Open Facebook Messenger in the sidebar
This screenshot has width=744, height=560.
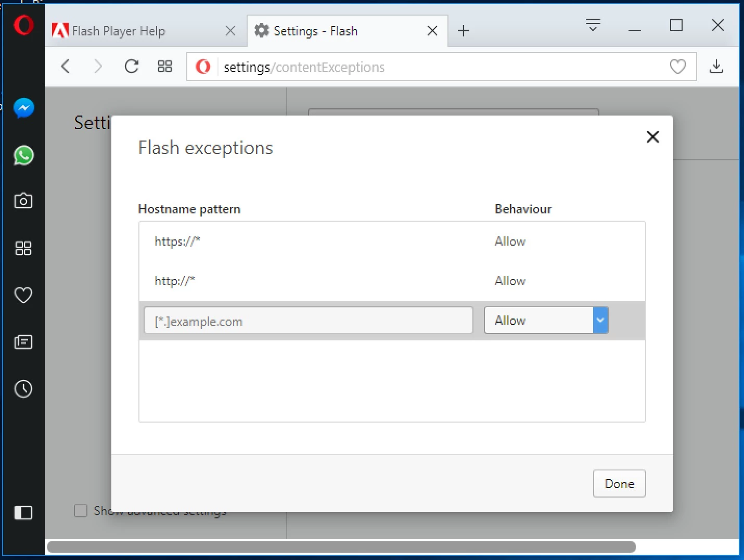pyautogui.click(x=23, y=108)
